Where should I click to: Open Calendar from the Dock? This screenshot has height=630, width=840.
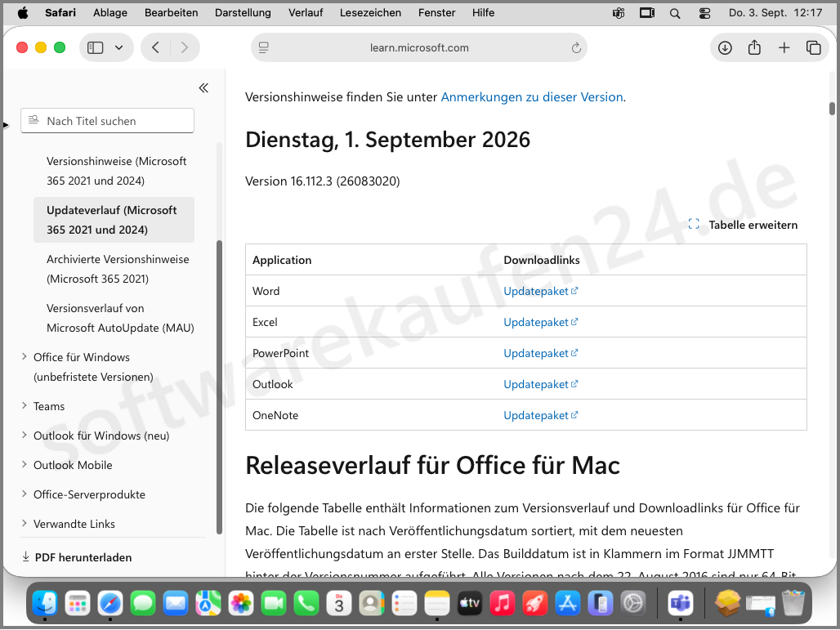[339, 604]
